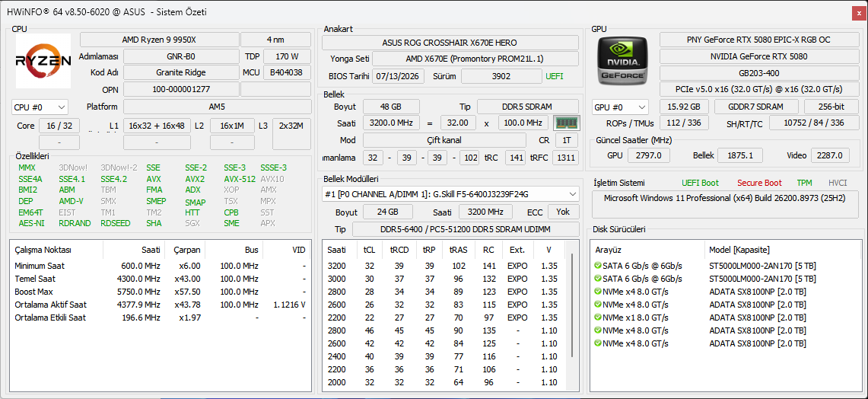Screen dimensions: 868x399
Task: Click the 256-bit bus width field
Action: (x=831, y=107)
